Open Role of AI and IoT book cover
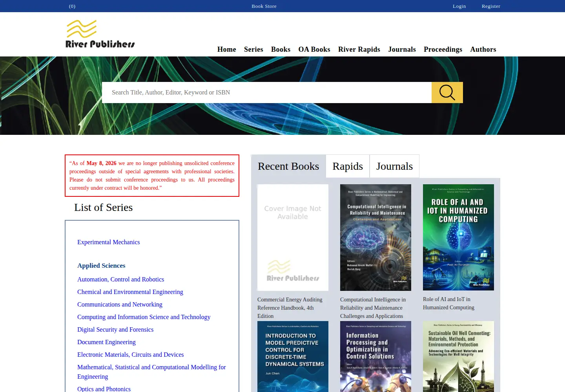This screenshot has height=392, width=565. (458, 237)
